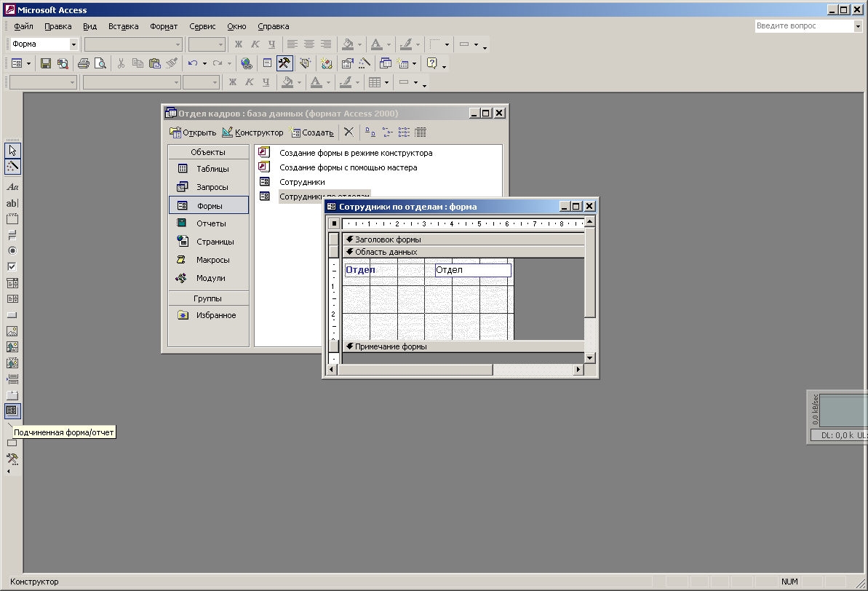The width and height of the screenshot is (868, 591).
Task: Select the Rectangle tool in toolbox
Action: [12, 443]
